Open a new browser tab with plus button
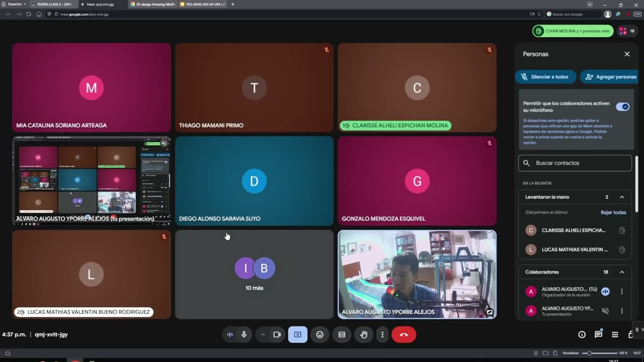 (232, 4)
